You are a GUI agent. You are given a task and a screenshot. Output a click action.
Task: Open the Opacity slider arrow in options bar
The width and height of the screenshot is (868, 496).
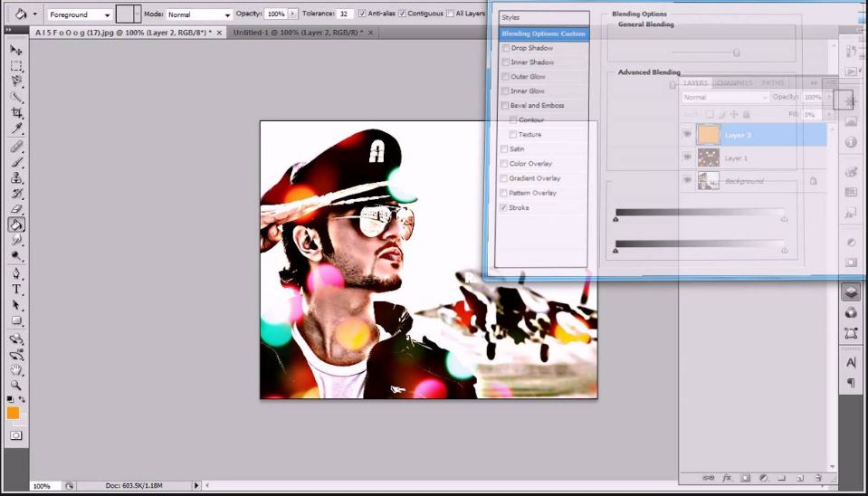pos(292,14)
